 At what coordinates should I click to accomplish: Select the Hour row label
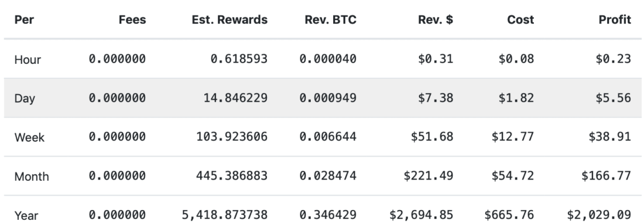pyautogui.click(x=28, y=60)
